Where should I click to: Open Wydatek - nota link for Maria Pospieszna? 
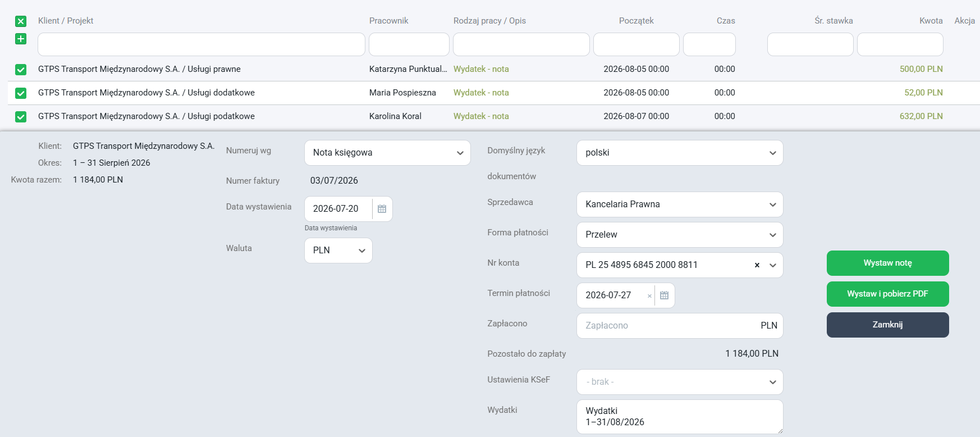tap(481, 93)
